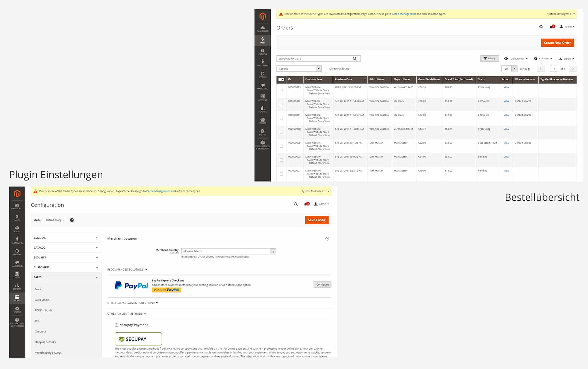
Task: Select checkbox for order 000000013
Action: click(x=281, y=90)
